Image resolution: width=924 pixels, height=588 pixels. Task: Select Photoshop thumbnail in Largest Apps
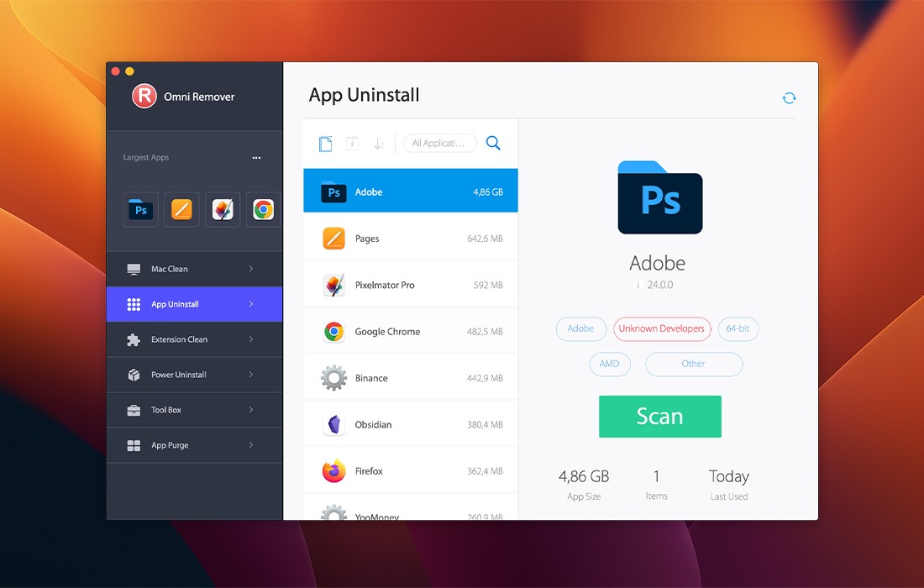pyautogui.click(x=141, y=209)
